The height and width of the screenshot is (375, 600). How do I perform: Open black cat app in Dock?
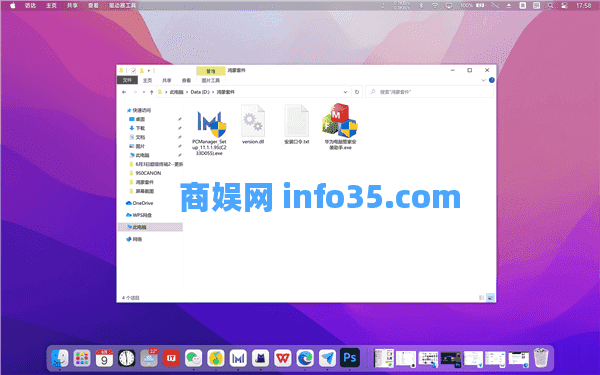point(260,359)
